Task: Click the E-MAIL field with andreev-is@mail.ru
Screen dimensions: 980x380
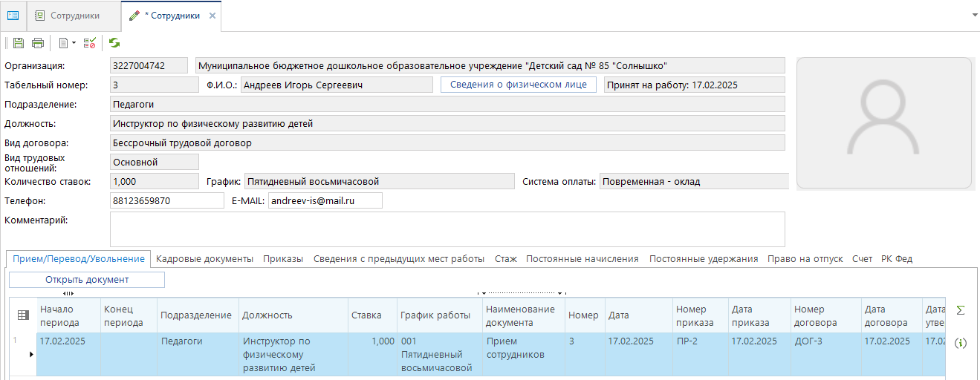Action: click(x=325, y=201)
